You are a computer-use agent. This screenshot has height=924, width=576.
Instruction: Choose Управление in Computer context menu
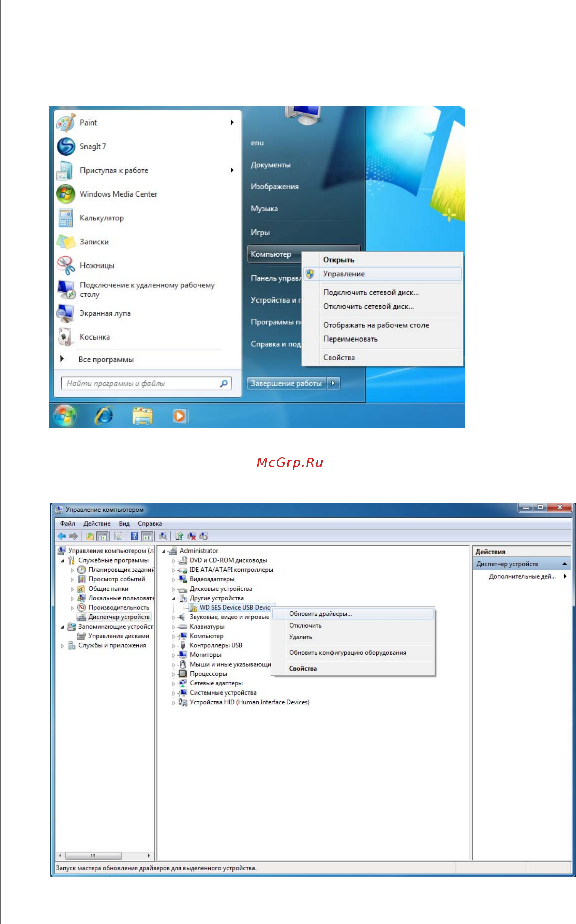(x=382, y=274)
